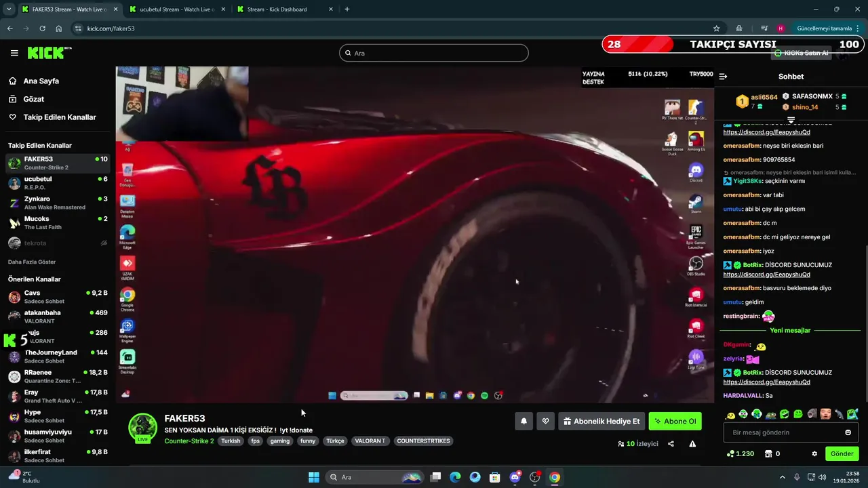Image resolution: width=868 pixels, height=488 pixels.
Task: Click Chrome icon in Windows taskbar
Action: pos(555,477)
